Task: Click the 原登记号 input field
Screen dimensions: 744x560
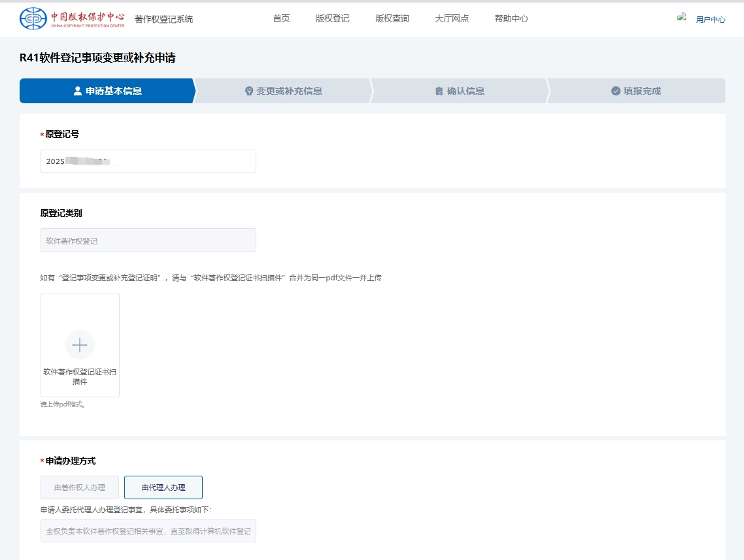Action: [148, 161]
